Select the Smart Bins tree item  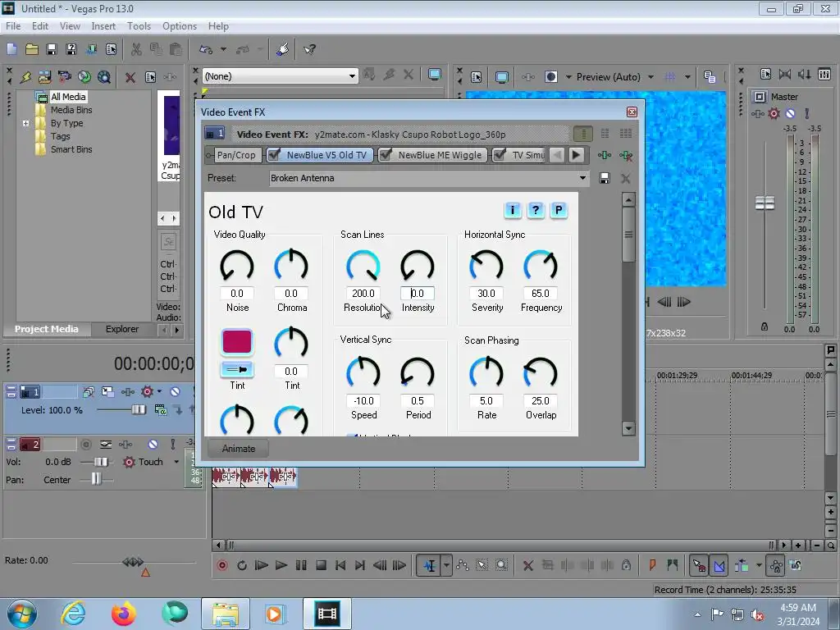[71, 149]
